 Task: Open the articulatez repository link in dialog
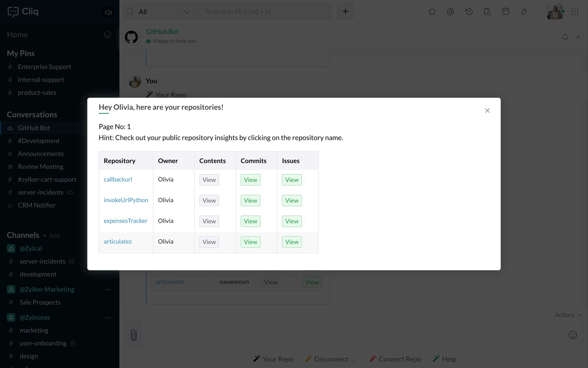click(118, 241)
